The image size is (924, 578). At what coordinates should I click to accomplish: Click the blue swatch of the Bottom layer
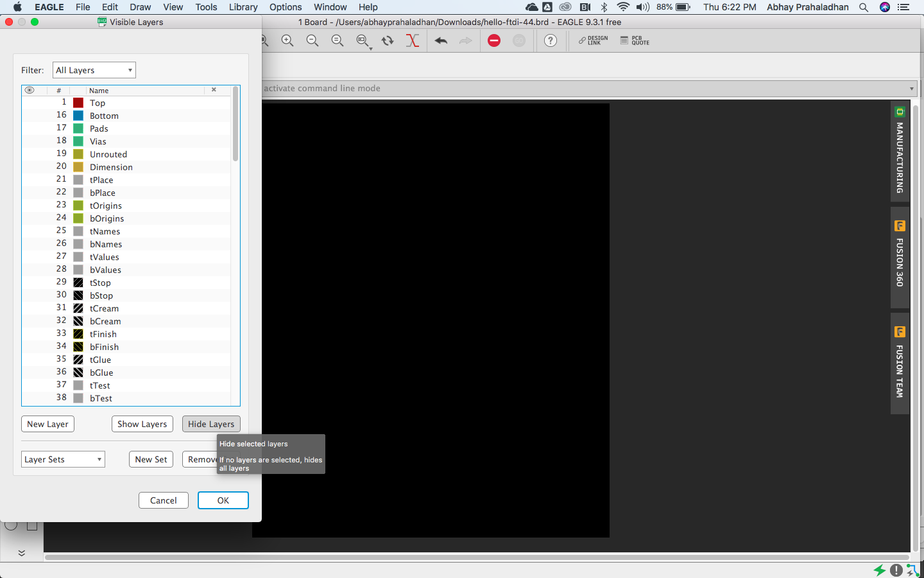click(x=78, y=116)
